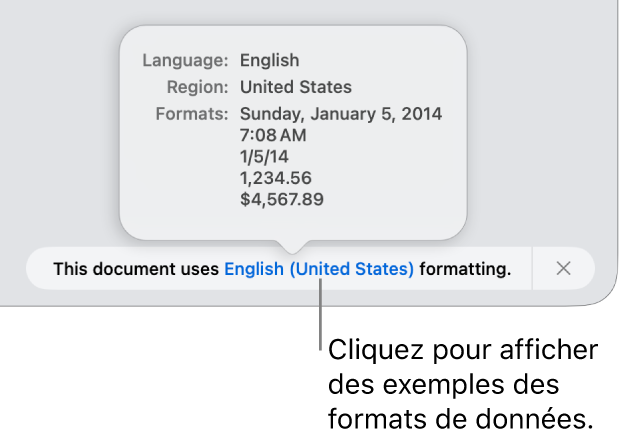The image size is (619, 438).
Task: Click the popover's downward pointing arrow tip
Action: click(292, 246)
